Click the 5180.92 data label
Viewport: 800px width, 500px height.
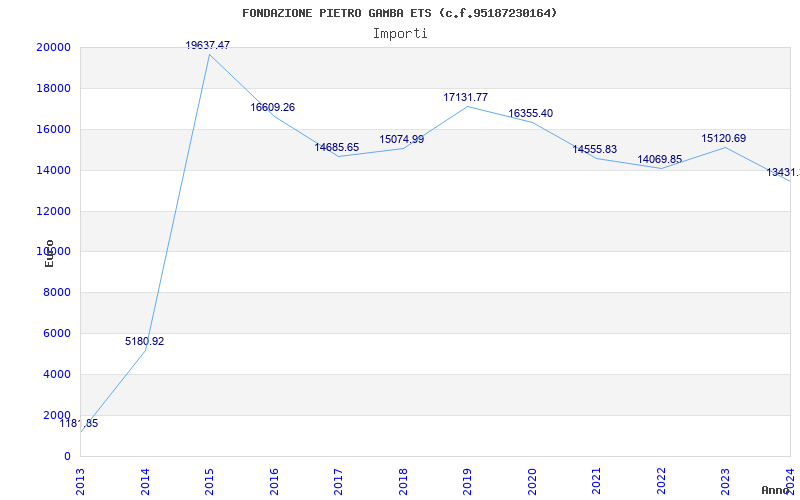click(144, 341)
